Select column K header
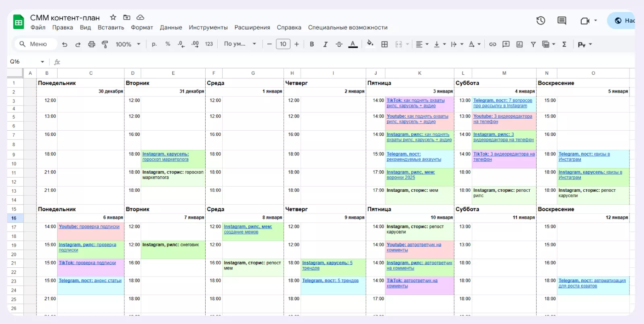Viewport: 644px width, 324px height. click(419, 73)
